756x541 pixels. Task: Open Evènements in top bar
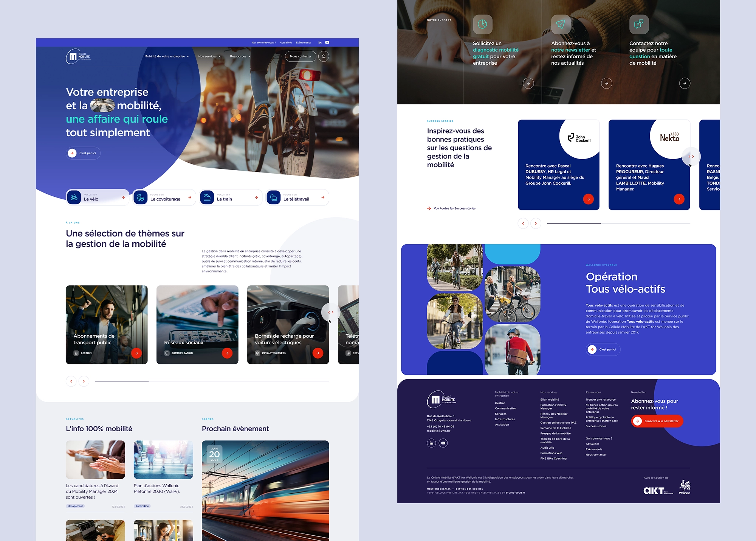point(304,42)
